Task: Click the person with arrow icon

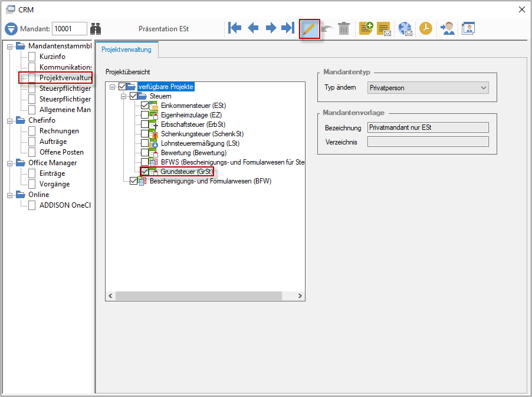Action: [x=448, y=28]
